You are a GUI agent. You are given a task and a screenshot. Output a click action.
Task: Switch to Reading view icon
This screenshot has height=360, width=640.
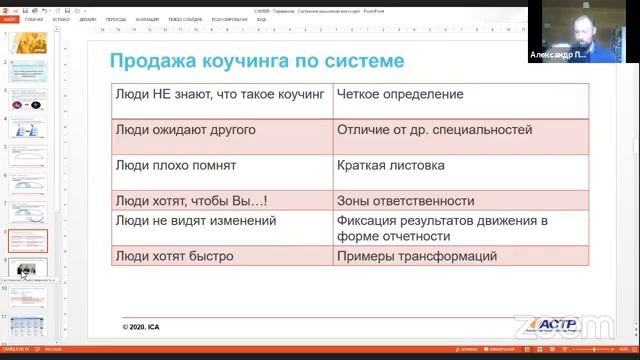[552, 349]
